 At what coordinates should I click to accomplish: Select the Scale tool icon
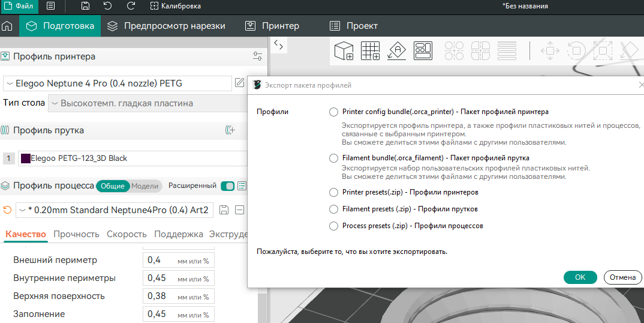603,51
